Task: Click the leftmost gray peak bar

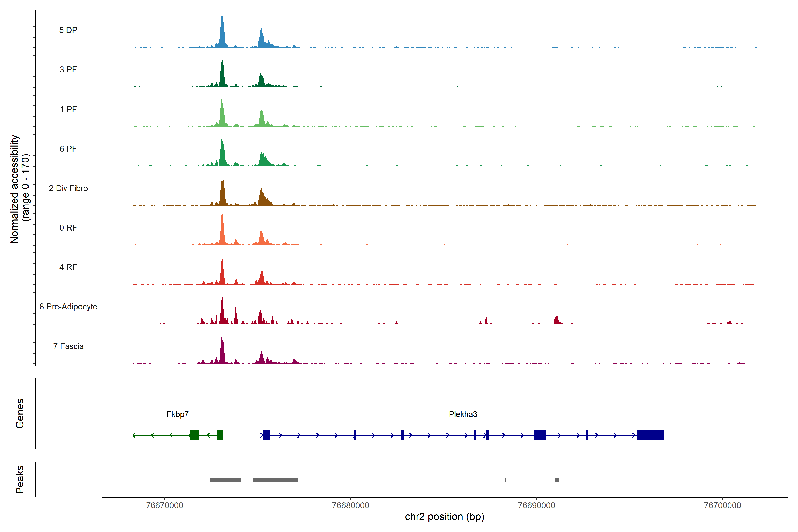Action: click(225, 480)
